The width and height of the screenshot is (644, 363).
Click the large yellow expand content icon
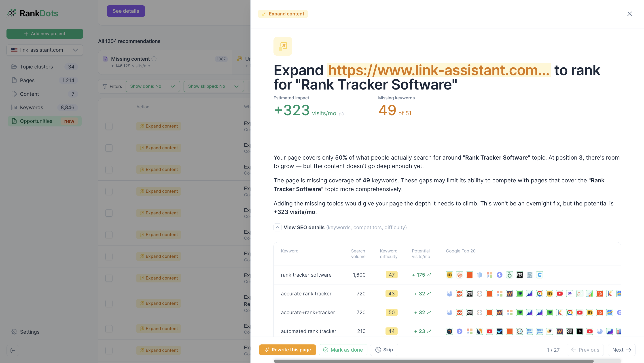point(283,46)
